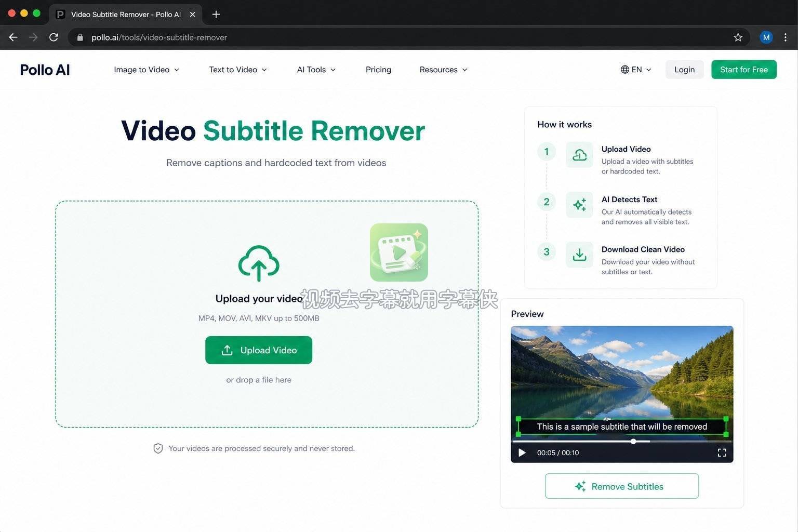
Task: Click the 'Video Subtitle Remover' title
Action: 273,130
